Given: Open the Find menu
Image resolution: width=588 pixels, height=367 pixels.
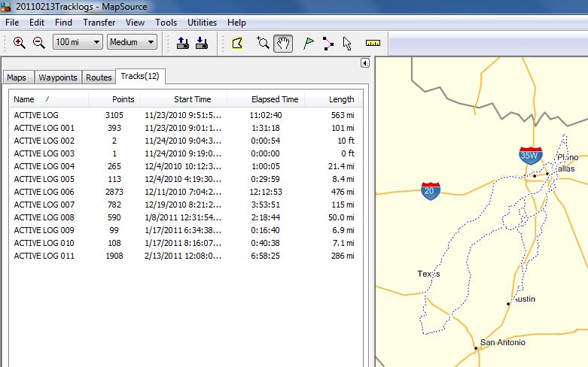Looking at the screenshot, I should coord(63,23).
